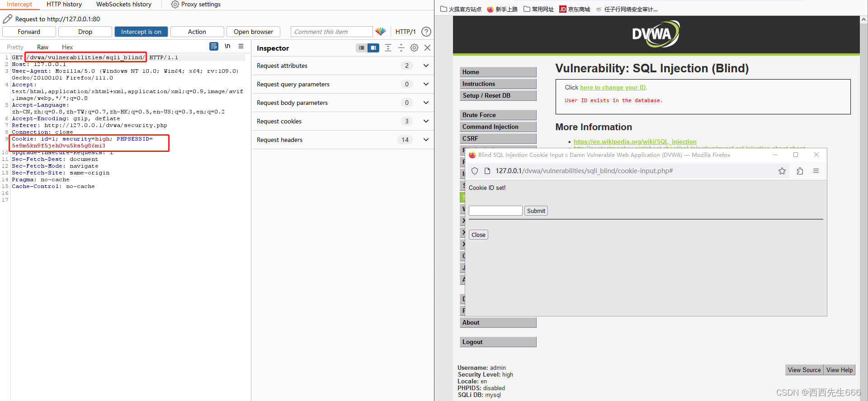The height and width of the screenshot is (401, 868).
Task: Submit the cookie ID form
Action: point(536,211)
